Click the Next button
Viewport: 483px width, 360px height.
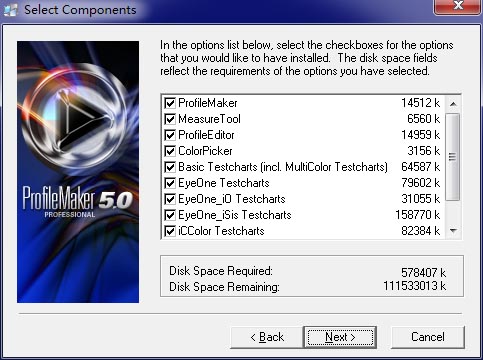[x=340, y=337]
